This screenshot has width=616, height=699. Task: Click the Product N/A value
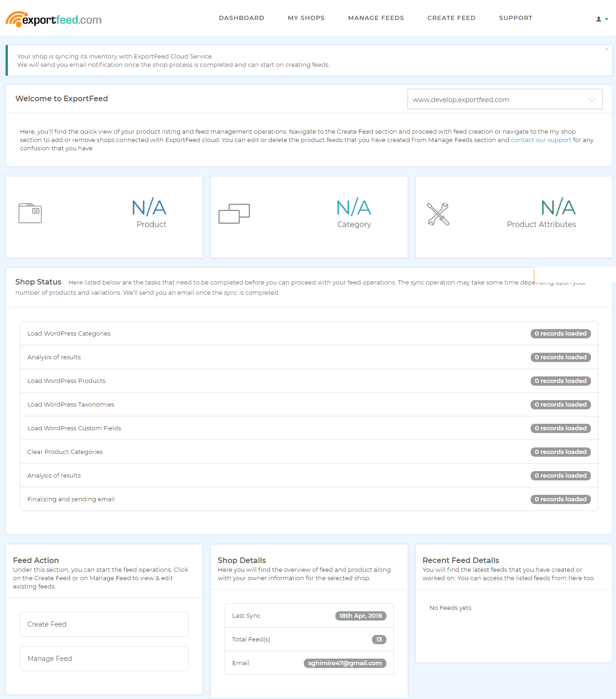(149, 207)
